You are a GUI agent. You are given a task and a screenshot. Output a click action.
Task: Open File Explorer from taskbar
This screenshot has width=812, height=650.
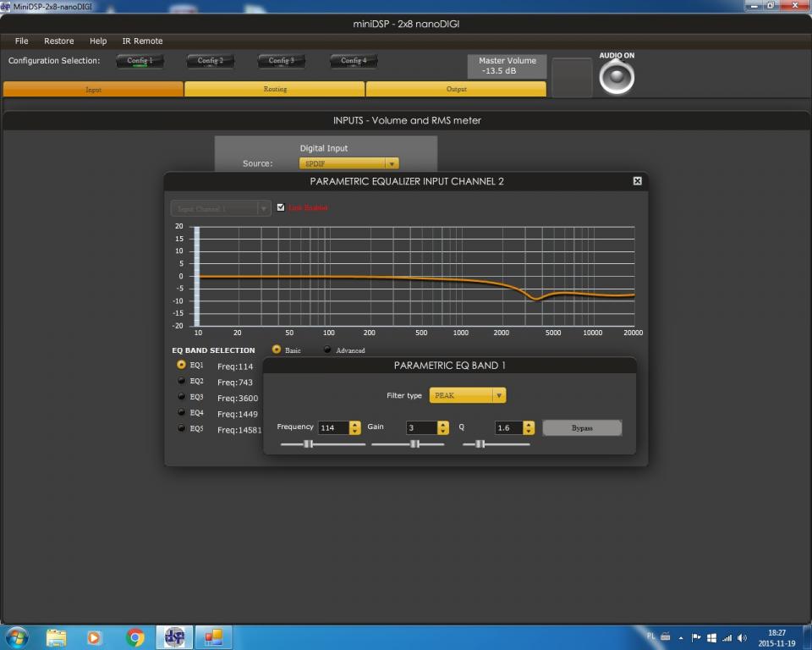tap(56, 637)
